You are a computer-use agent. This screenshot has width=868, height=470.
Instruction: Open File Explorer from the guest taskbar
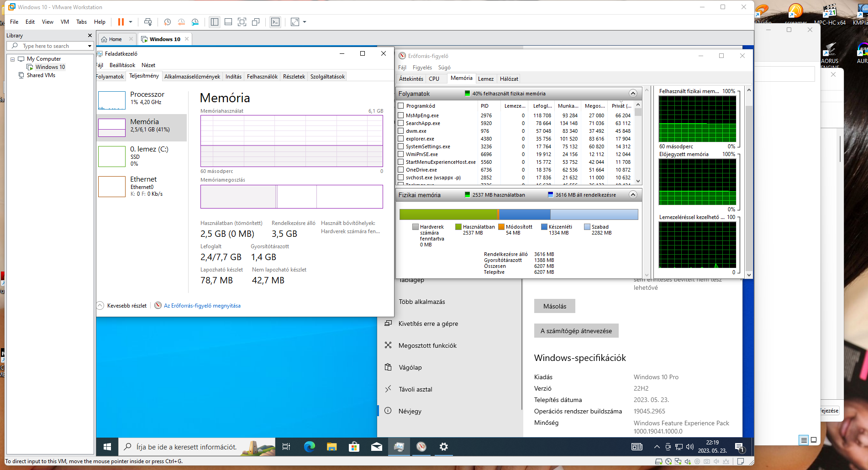[x=332, y=447]
